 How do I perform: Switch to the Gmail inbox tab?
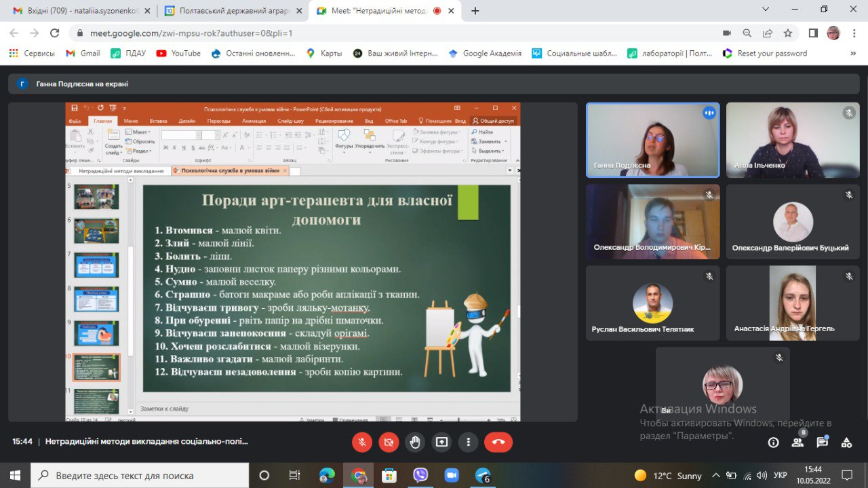(80, 11)
